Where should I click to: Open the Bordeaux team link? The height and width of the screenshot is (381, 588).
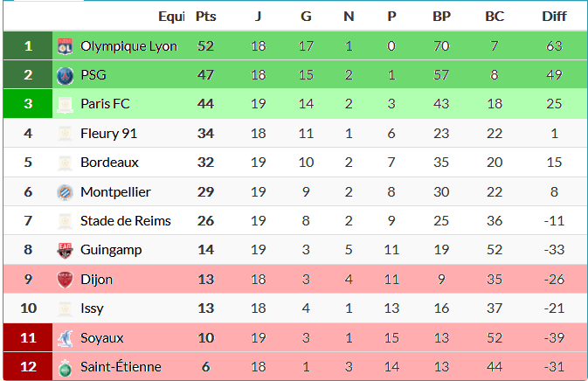point(109,163)
